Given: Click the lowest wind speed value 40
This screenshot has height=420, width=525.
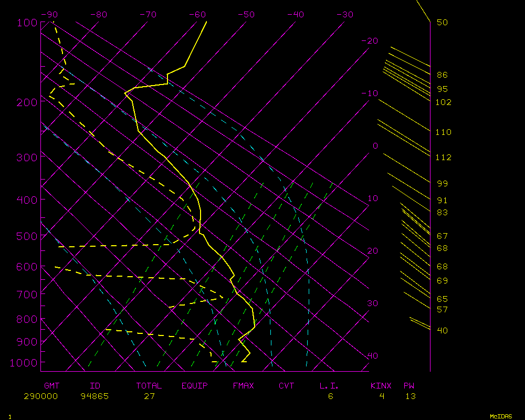Looking at the screenshot, I should [x=442, y=330].
